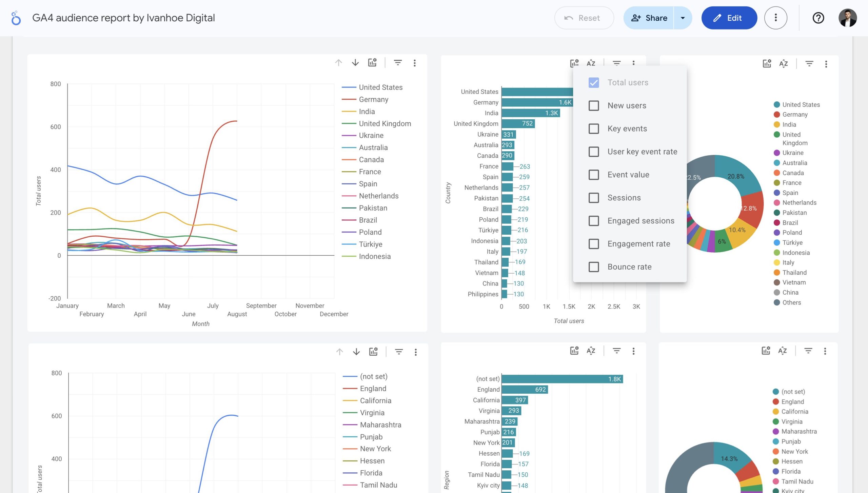Click the Edit button

729,18
